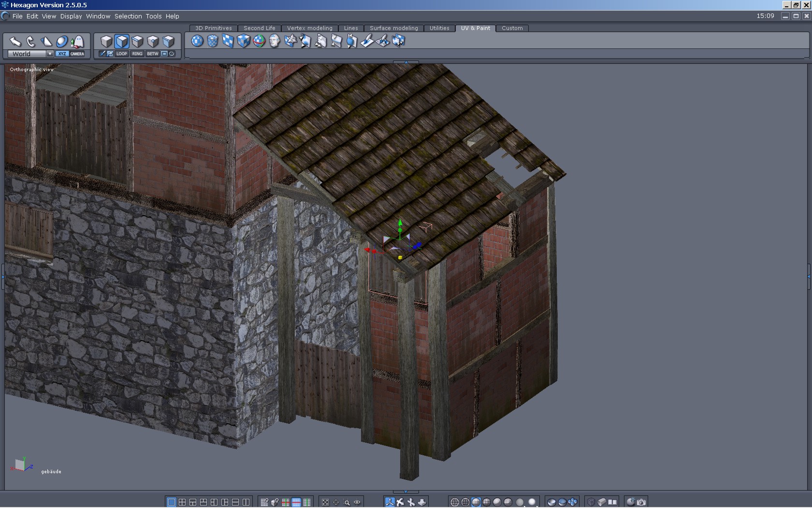This screenshot has height=508, width=812.
Task: Click the paintbrush icon in UV toolbar
Action: (x=367, y=41)
